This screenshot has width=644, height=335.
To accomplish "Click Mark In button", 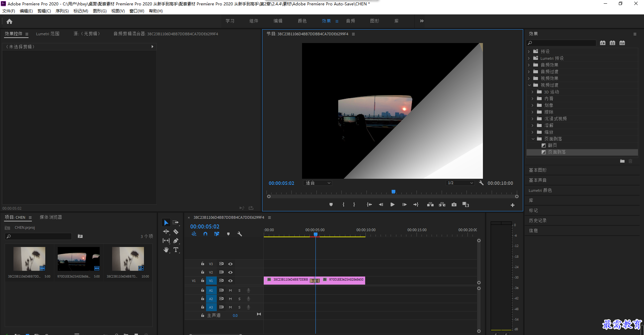I will click(x=343, y=205).
